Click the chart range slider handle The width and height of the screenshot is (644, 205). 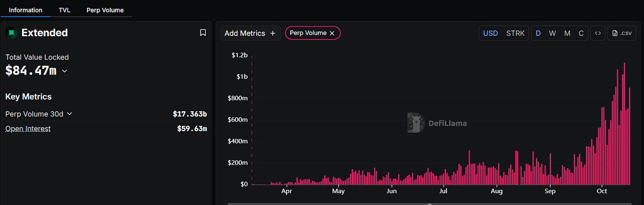coord(430,204)
